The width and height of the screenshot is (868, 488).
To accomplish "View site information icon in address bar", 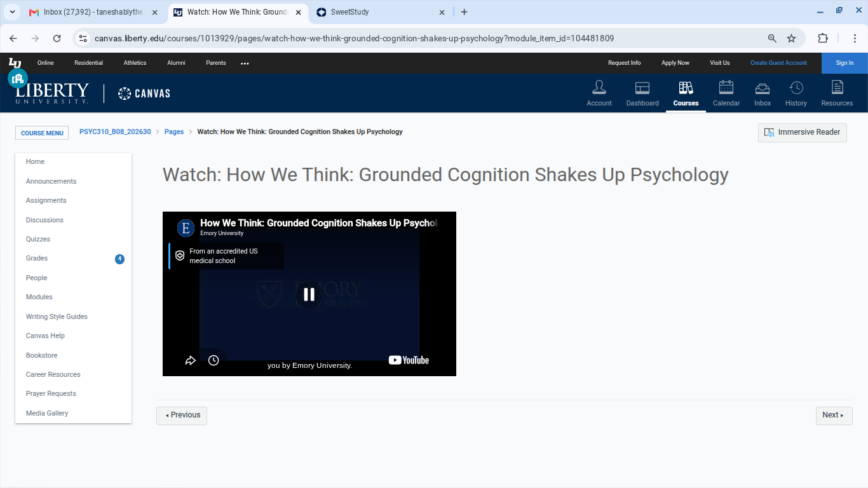I will (x=83, y=38).
